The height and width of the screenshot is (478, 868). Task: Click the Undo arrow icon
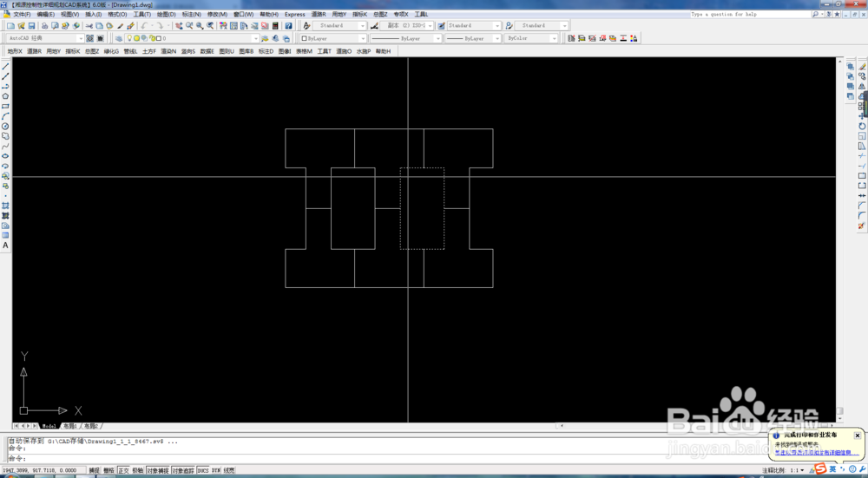144,26
